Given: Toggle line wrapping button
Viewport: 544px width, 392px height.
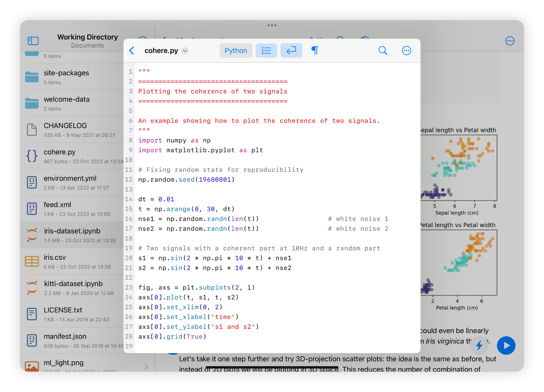Looking at the screenshot, I should pos(291,51).
